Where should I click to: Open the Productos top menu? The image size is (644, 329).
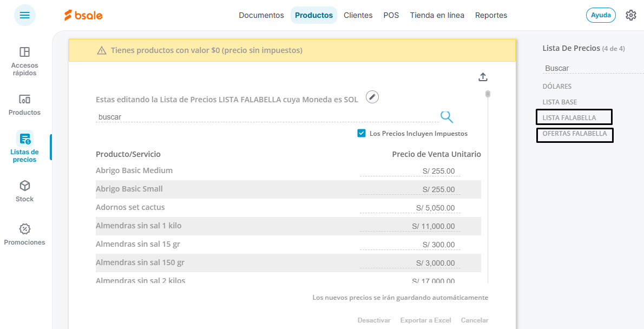pyautogui.click(x=314, y=15)
